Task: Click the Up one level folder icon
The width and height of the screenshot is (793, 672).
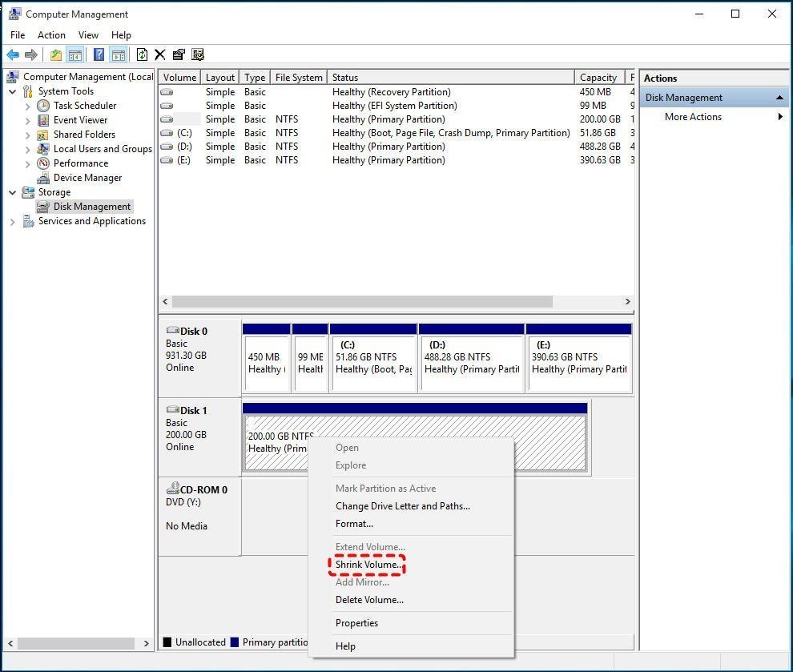Action: 55,55
